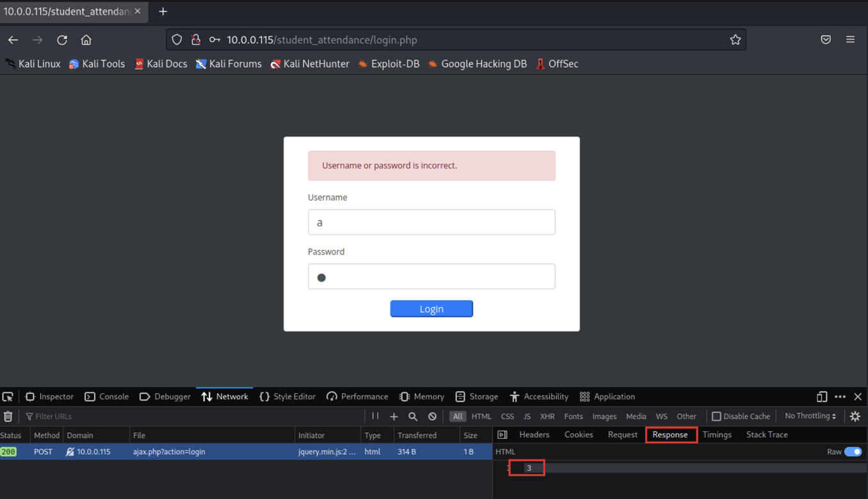
Task: Collapse the request details pane toggle
Action: tap(502, 435)
